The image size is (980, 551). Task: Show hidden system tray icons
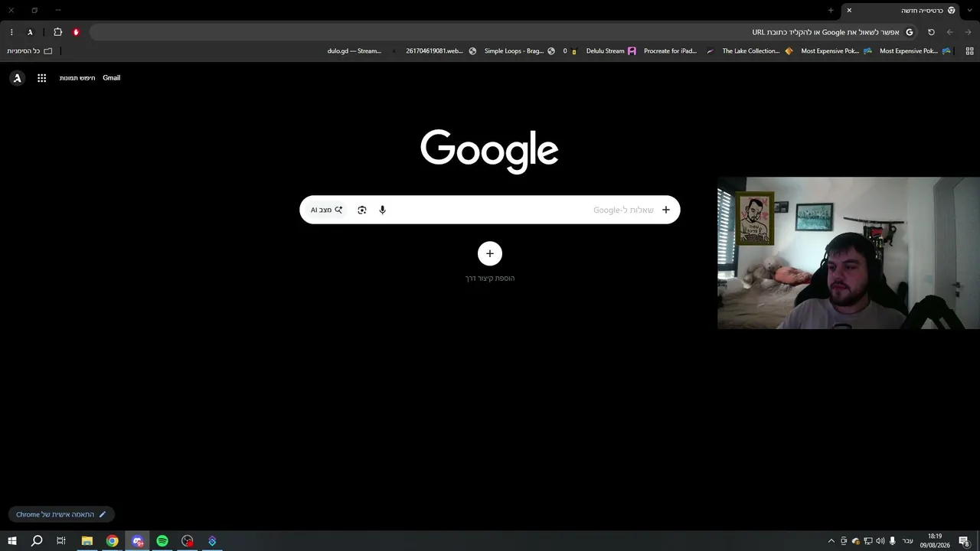(831, 541)
